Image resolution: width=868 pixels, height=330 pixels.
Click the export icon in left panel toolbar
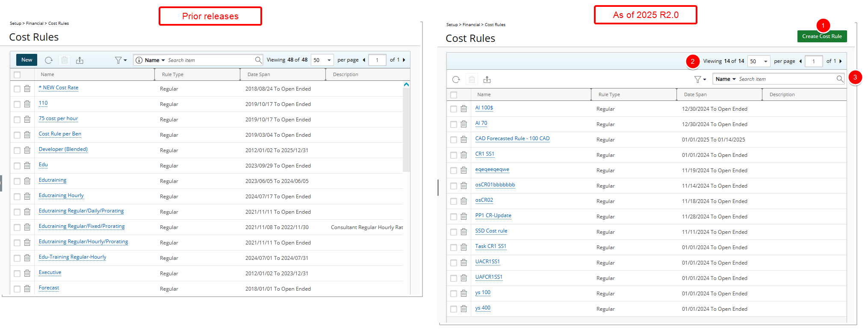pos(80,60)
